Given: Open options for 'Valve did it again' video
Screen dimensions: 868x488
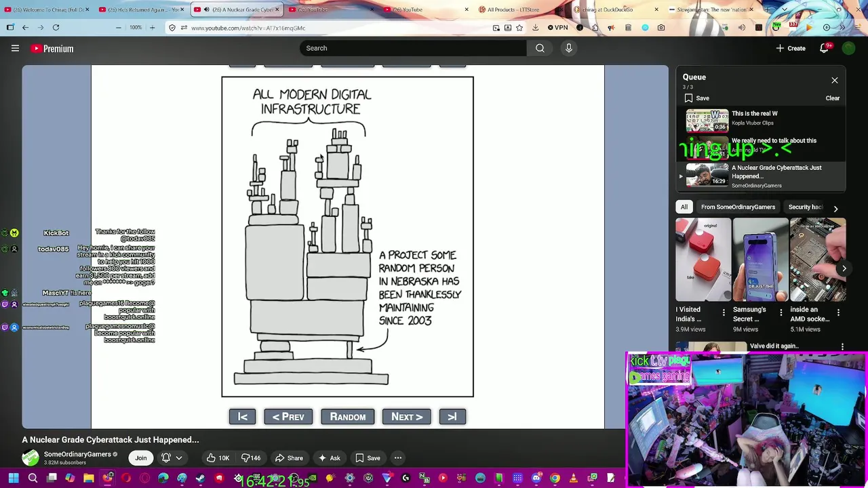Looking at the screenshot, I should (x=842, y=346).
